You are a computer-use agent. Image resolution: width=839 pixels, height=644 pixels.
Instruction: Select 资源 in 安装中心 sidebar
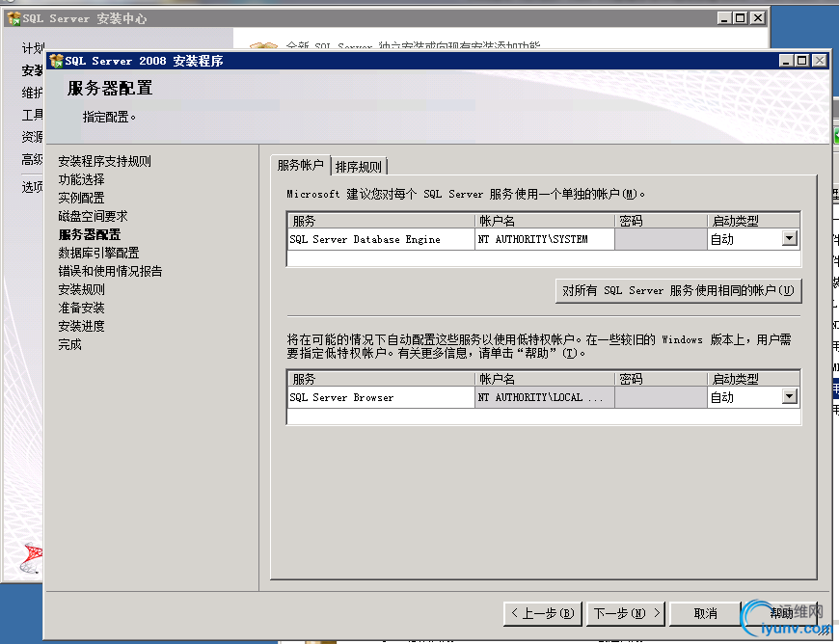coord(32,137)
